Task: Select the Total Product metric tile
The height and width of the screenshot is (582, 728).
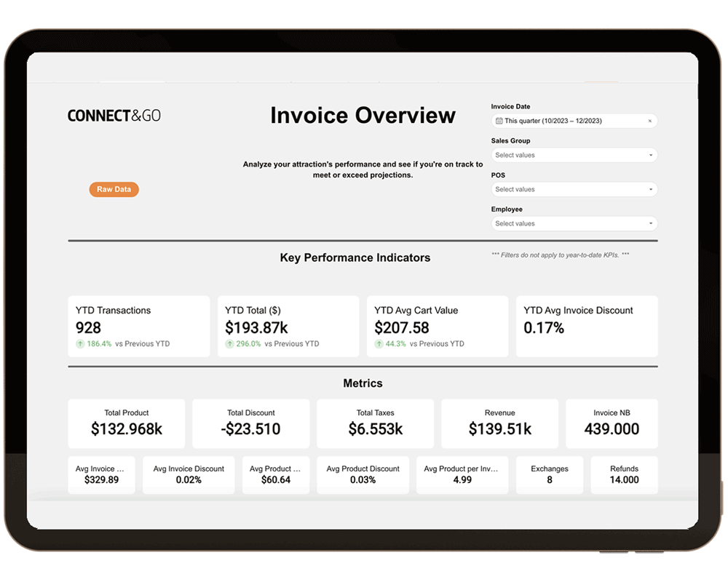Action: (x=127, y=423)
